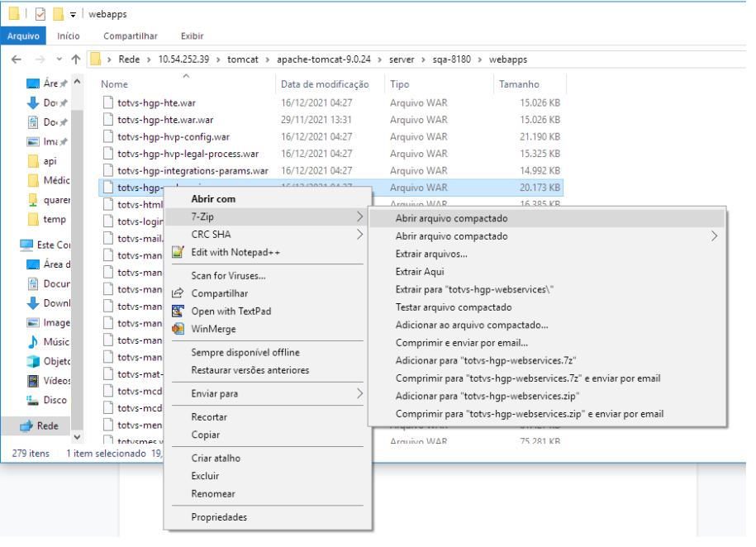The image size is (756, 547).
Task: Click the WinMerge icon in context menu
Action: (x=178, y=329)
